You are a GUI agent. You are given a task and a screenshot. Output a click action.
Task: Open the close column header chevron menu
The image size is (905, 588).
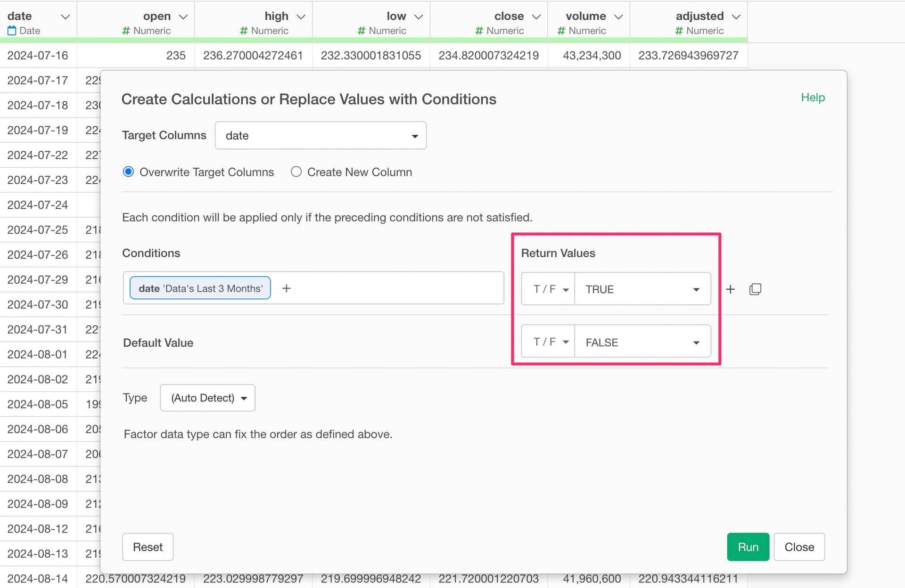(x=536, y=17)
